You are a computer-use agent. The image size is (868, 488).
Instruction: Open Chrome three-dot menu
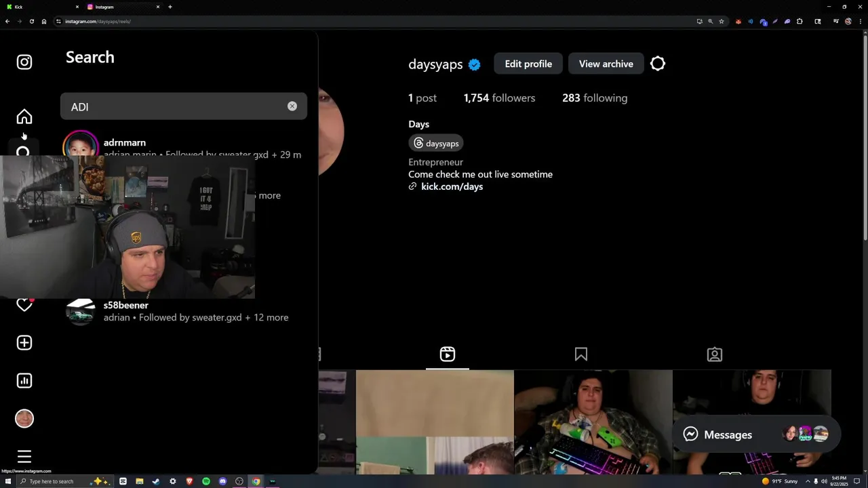[859, 21]
